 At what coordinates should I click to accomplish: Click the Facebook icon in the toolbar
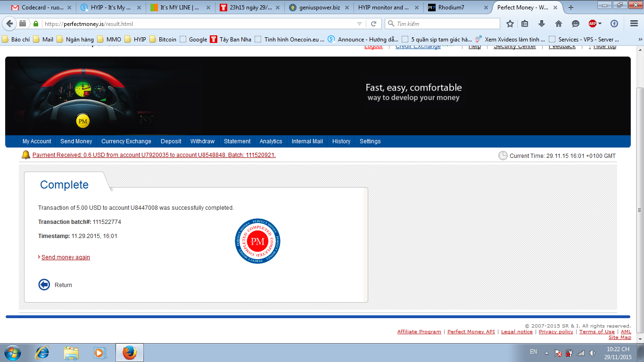(614, 24)
